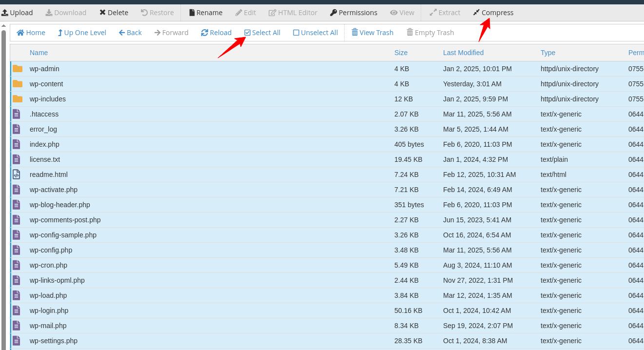Click the index.php file icon
This screenshot has height=350, width=644.
tap(17, 144)
